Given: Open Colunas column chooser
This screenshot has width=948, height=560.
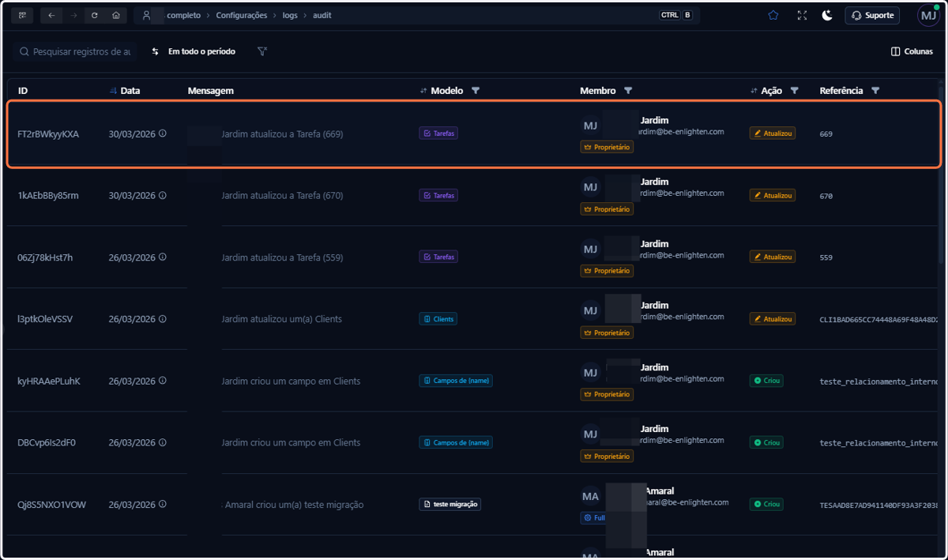Looking at the screenshot, I should tap(912, 51).
